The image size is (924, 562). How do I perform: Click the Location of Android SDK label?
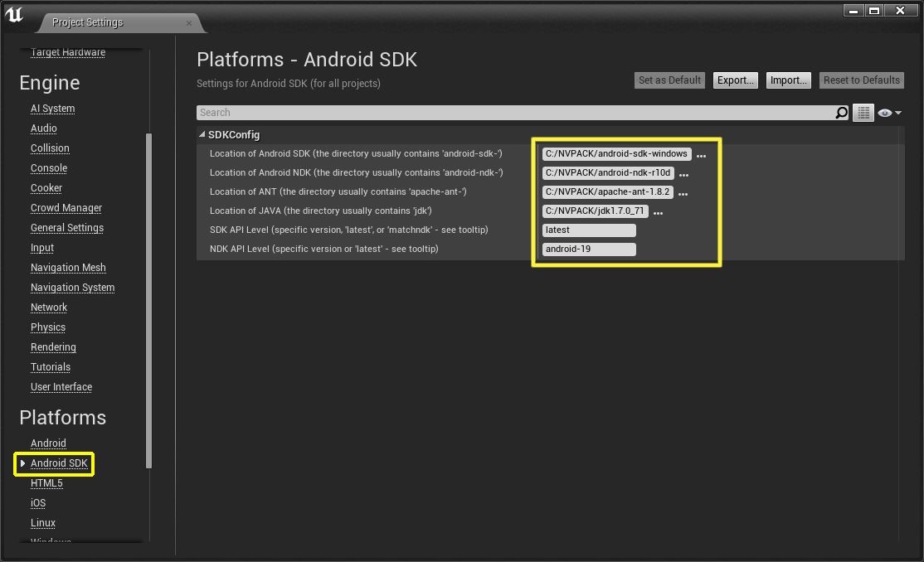tap(356, 153)
